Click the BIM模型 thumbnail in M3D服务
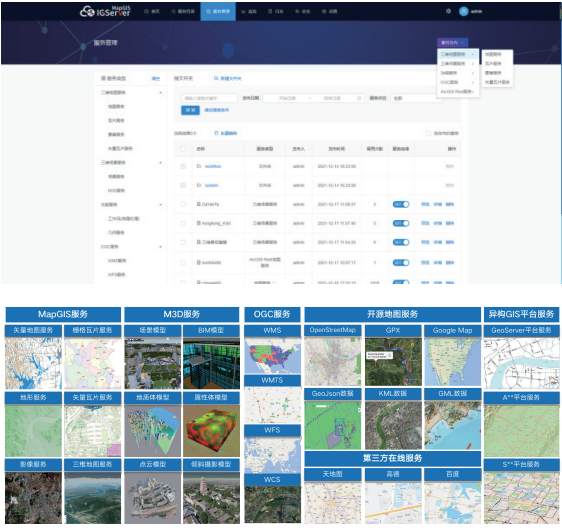This screenshot has height=528, width=562. [211, 363]
